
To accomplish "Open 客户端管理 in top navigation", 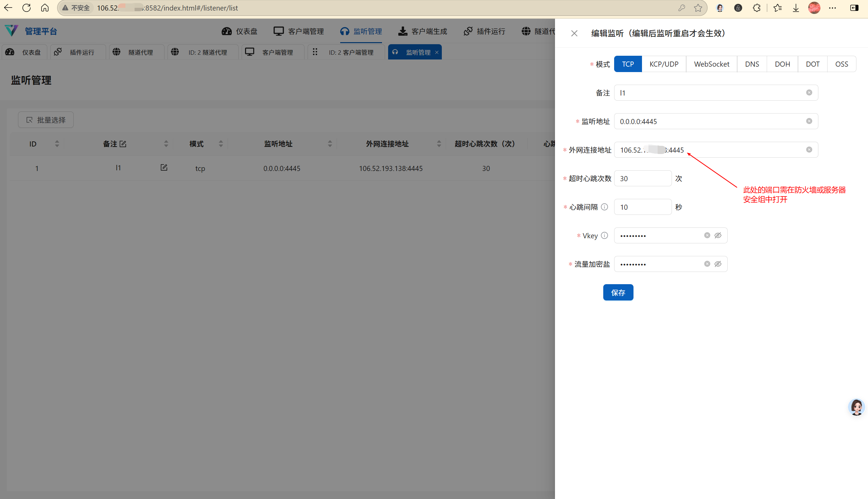I will tap(299, 31).
